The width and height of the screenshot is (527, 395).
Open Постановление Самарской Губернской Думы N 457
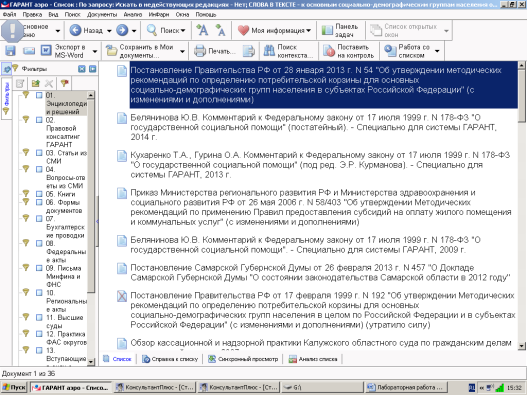click(x=320, y=273)
